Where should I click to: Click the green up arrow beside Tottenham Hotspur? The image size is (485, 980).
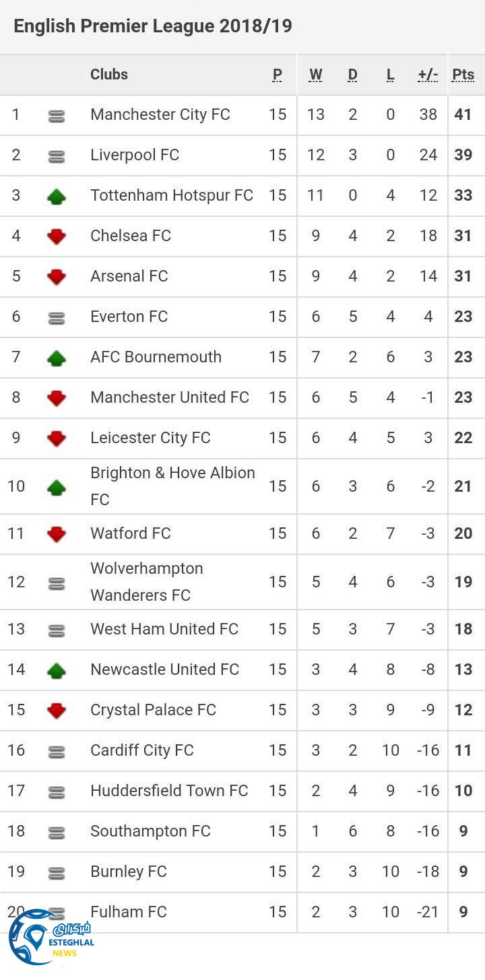pyautogui.click(x=57, y=196)
